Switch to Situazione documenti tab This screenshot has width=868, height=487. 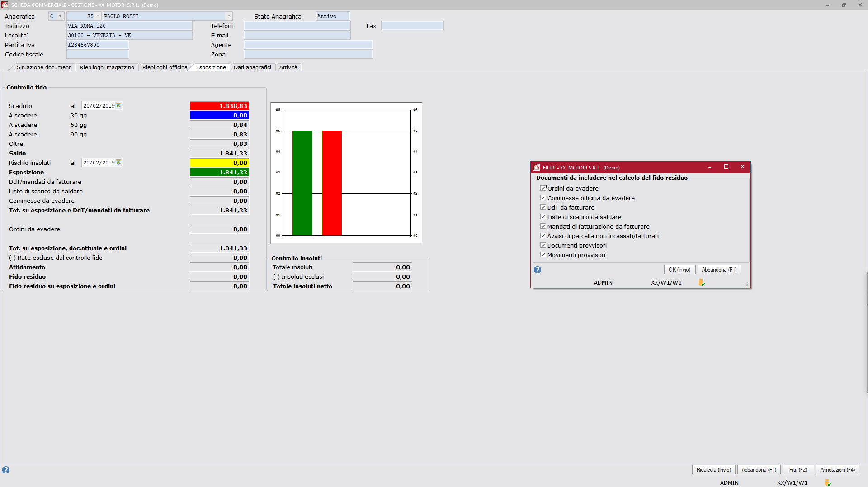point(44,67)
